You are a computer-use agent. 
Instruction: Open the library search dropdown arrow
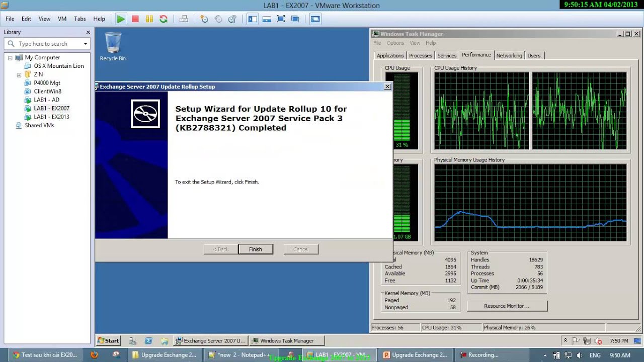(85, 44)
